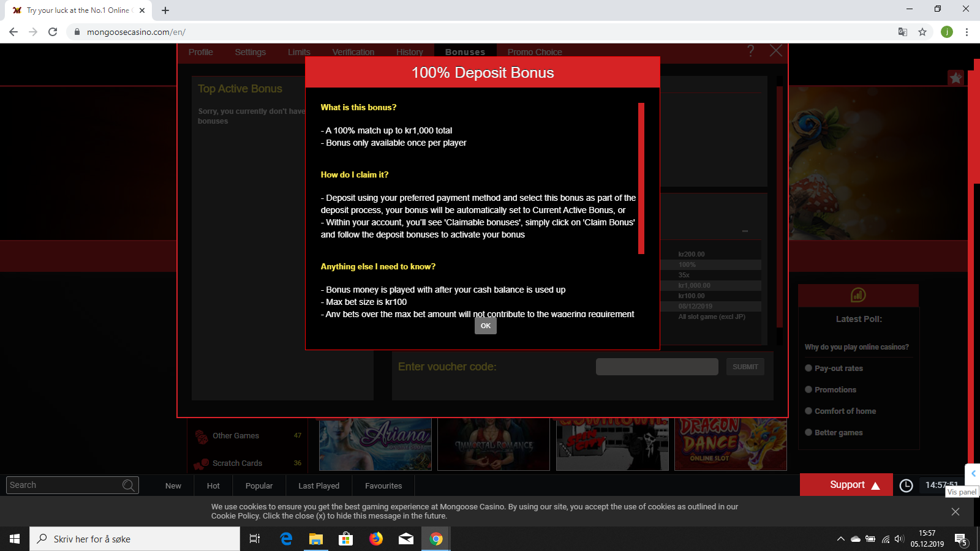This screenshot has height=551, width=980.
Task: Launch Firefox from the taskbar
Action: coord(376,539)
